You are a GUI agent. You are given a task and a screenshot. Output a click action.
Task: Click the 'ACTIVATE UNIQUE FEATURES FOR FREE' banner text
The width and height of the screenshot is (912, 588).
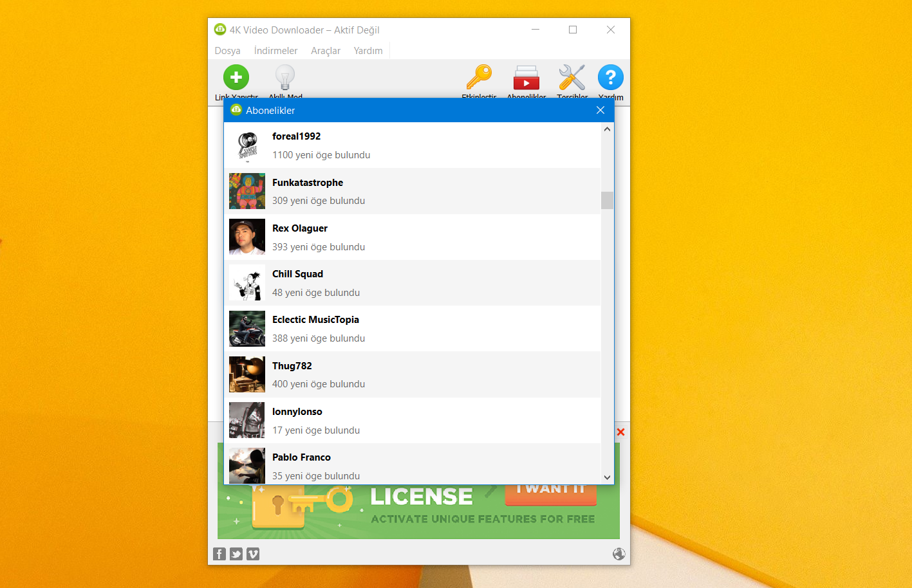[x=483, y=519]
